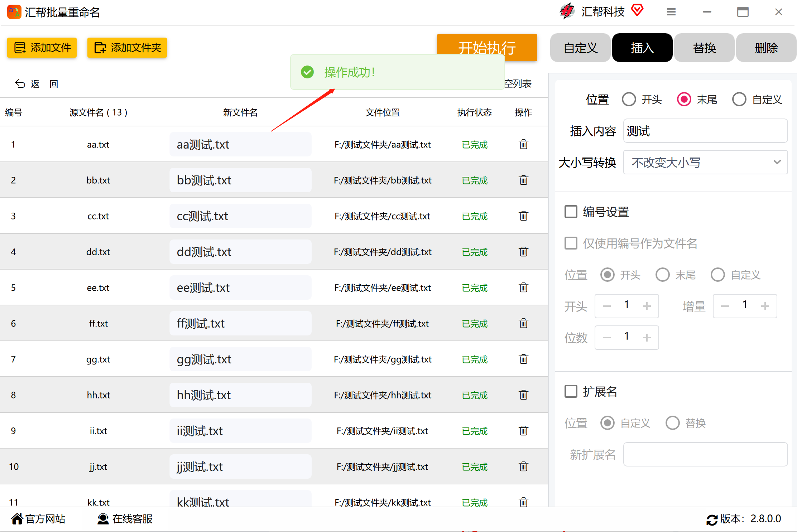Image resolution: width=797 pixels, height=532 pixels.
Task: Select 替换 for extension position
Action: point(673,423)
